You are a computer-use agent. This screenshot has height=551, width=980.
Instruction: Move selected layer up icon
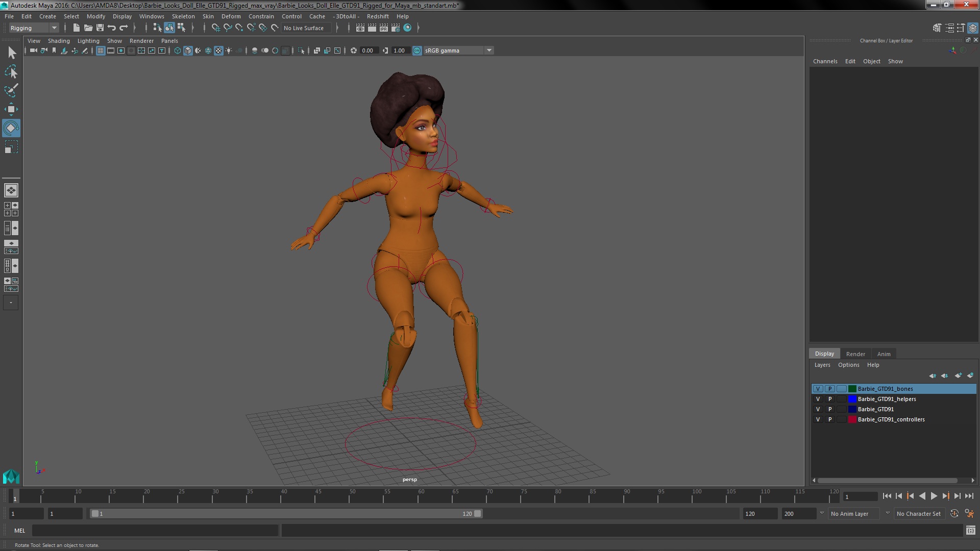(x=933, y=375)
